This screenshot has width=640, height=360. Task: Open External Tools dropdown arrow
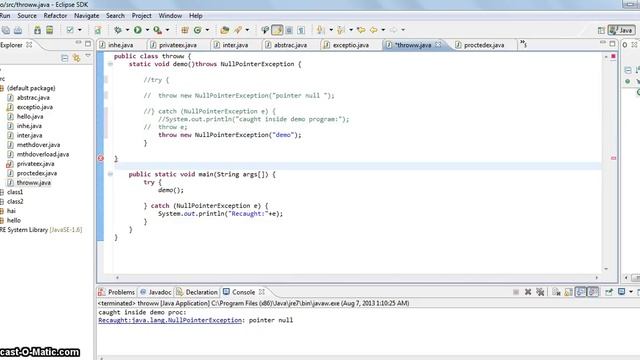[167, 30]
